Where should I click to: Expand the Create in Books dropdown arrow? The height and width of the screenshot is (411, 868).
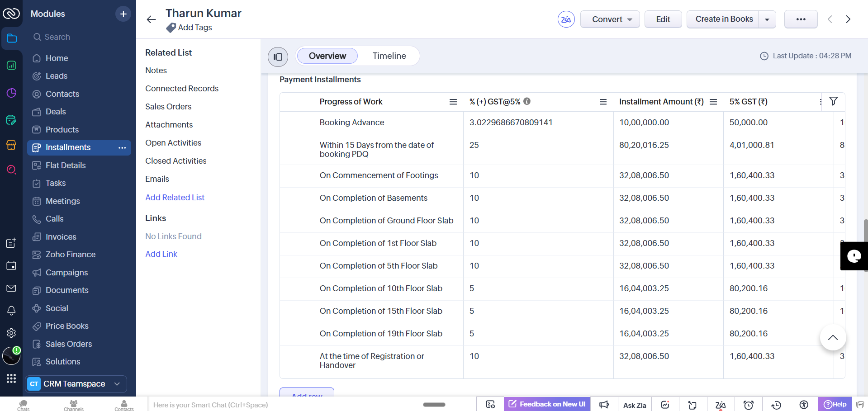[767, 19]
